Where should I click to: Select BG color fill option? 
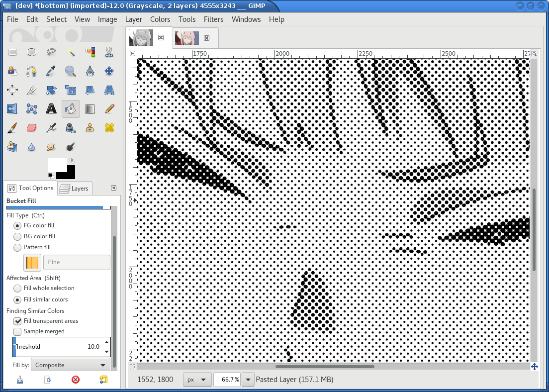(18, 236)
